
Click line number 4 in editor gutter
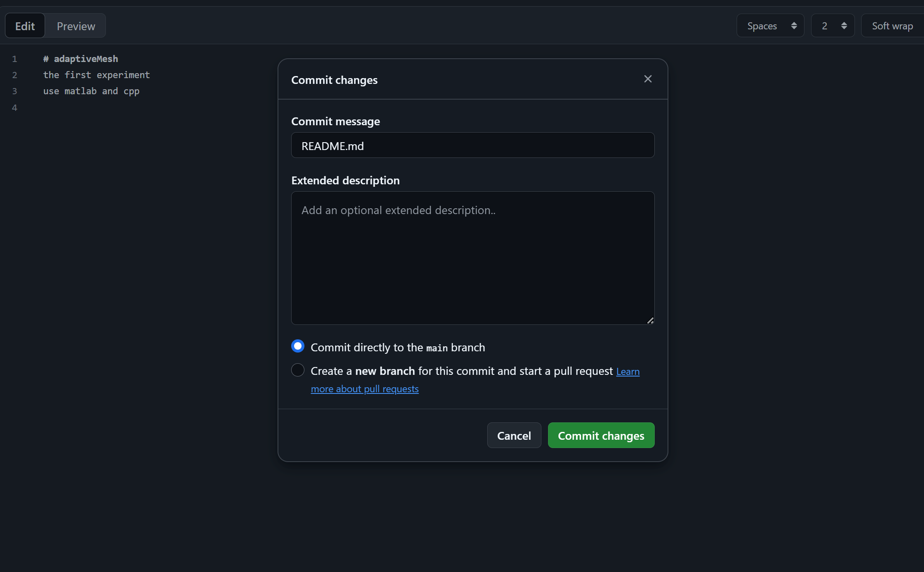[14, 108]
